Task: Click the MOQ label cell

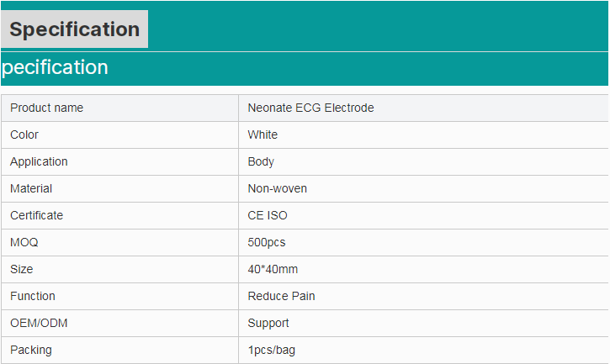Action: pos(24,242)
